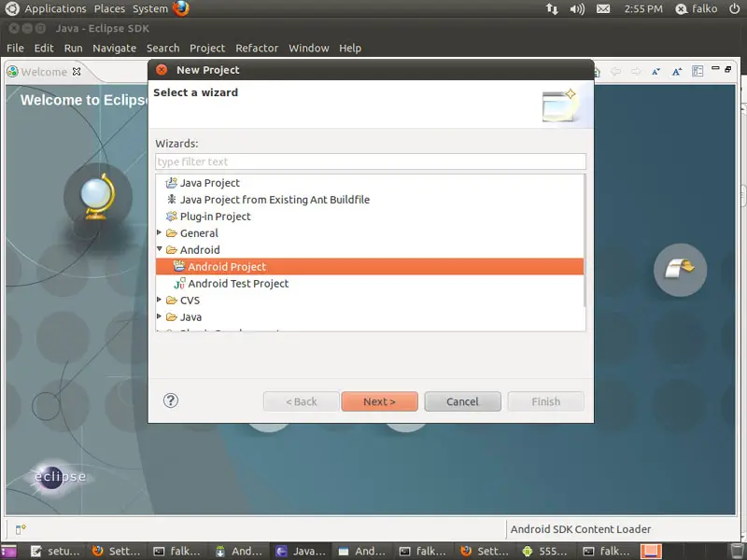
Task: Click the fast view icon in status bar
Action: pyautogui.click(x=21, y=529)
